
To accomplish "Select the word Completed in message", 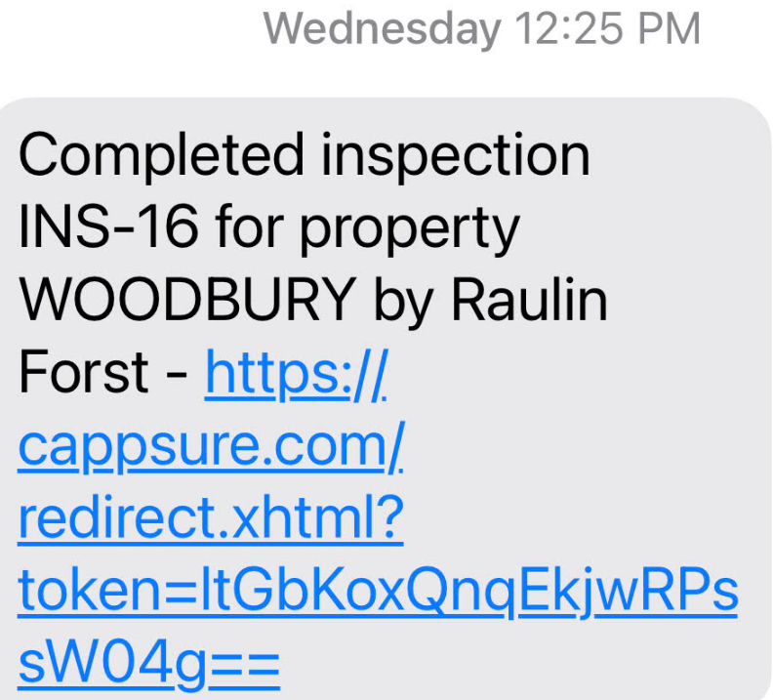I will pos(161,157).
